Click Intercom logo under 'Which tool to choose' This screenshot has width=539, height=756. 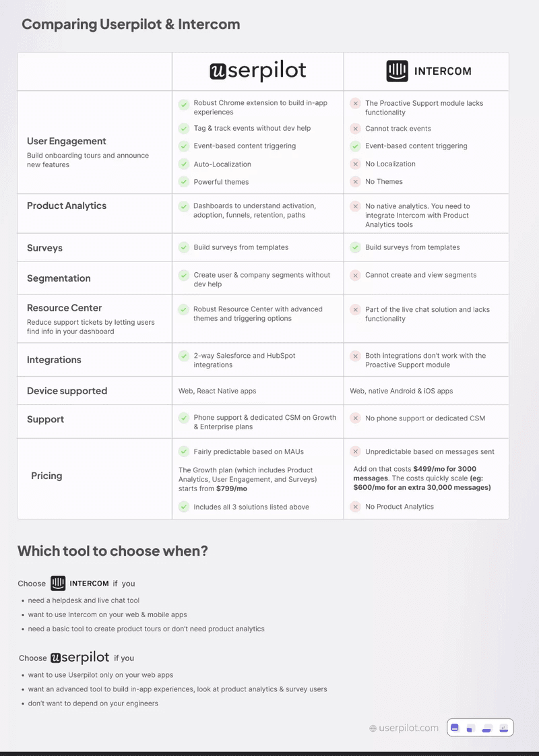coord(80,584)
